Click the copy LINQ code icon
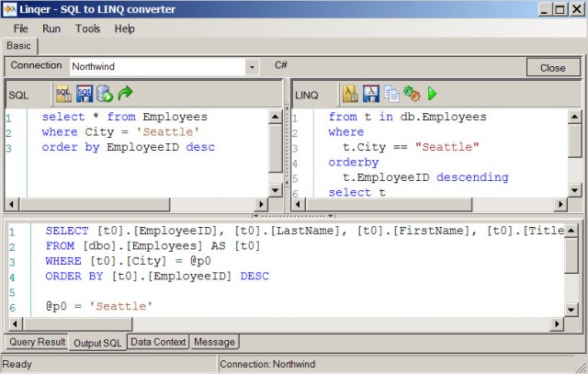This screenshot has height=374, width=588. pos(391,93)
